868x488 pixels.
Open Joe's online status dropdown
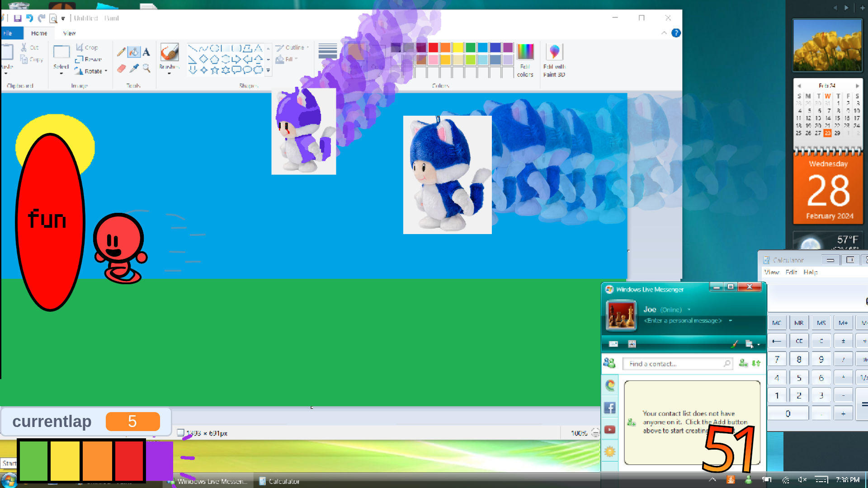point(689,310)
